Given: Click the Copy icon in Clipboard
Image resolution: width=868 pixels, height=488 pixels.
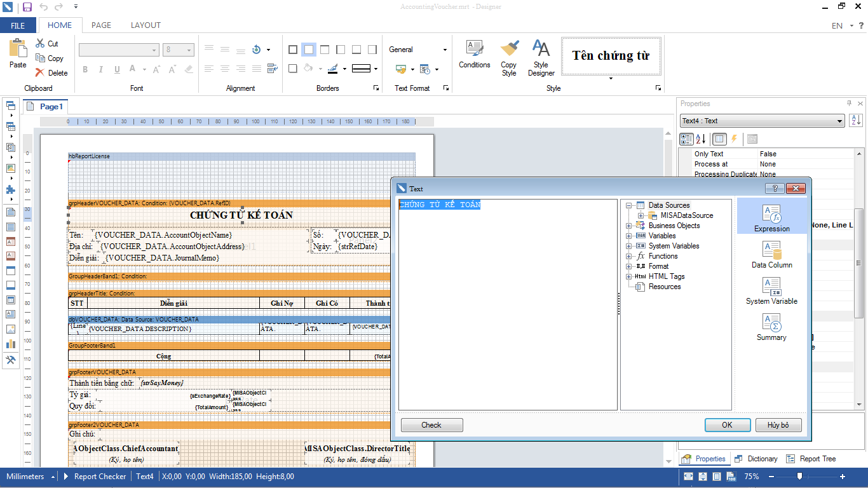Looking at the screenshot, I should pyautogui.click(x=40, y=58).
